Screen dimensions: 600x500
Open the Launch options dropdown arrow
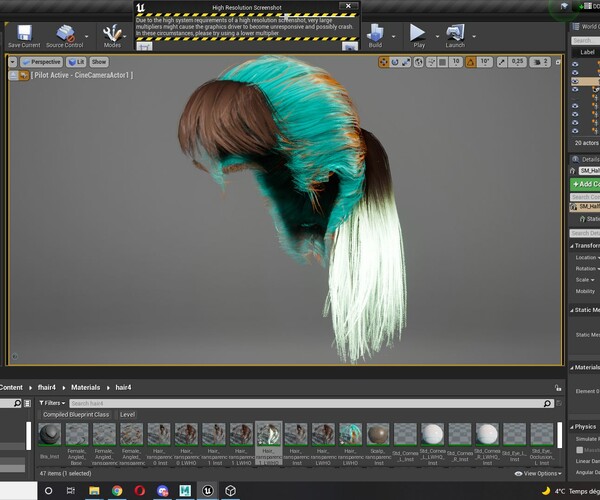474,37
